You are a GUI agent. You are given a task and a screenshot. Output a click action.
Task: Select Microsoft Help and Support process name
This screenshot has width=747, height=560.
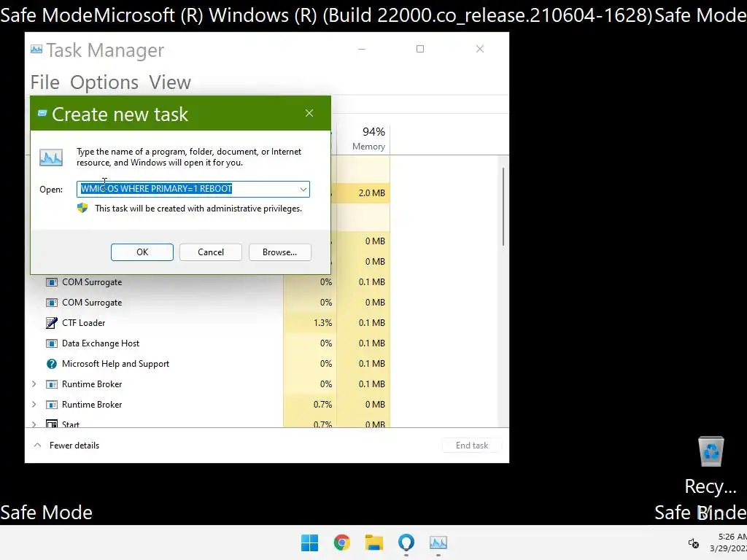pyautogui.click(x=115, y=364)
